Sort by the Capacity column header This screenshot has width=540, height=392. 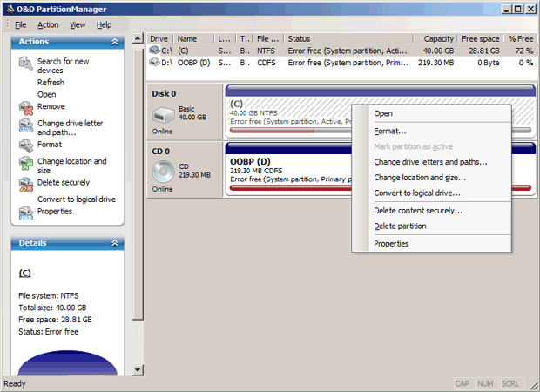pos(435,38)
